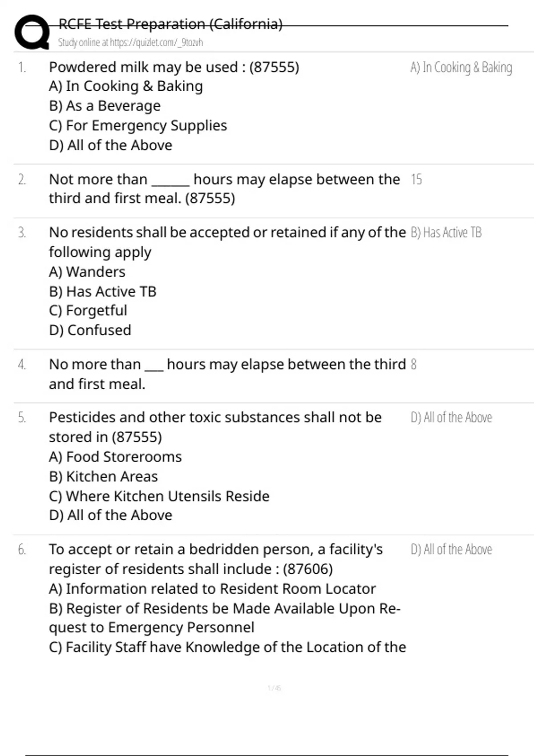Select option A) In Cooking & Baking under question 1
Image resolution: width=534 pixels, height=756 pixels.
coord(126,86)
